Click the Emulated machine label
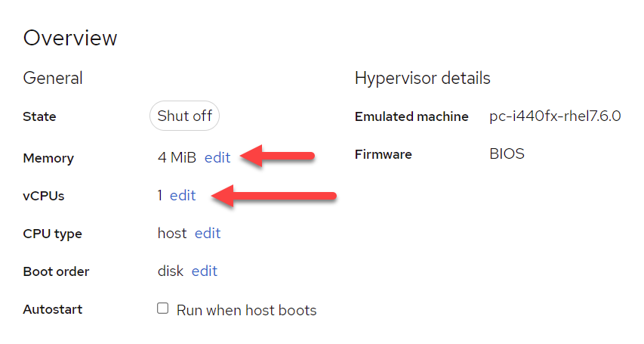The height and width of the screenshot is (344, 644). [x=411, y=116]
